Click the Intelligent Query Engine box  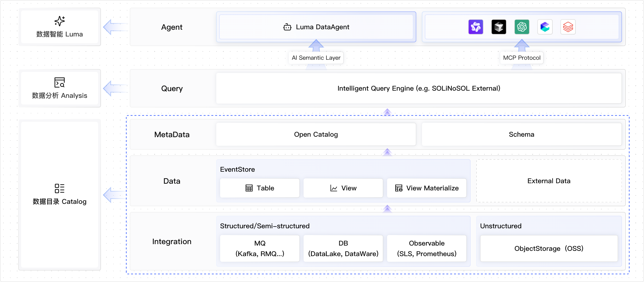[419, 88]
